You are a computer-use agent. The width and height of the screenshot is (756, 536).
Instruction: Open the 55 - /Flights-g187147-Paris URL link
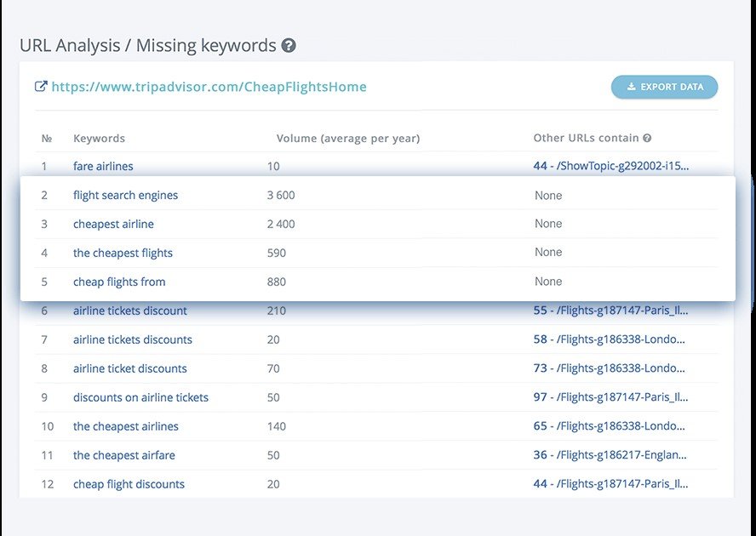click(610, 311)
